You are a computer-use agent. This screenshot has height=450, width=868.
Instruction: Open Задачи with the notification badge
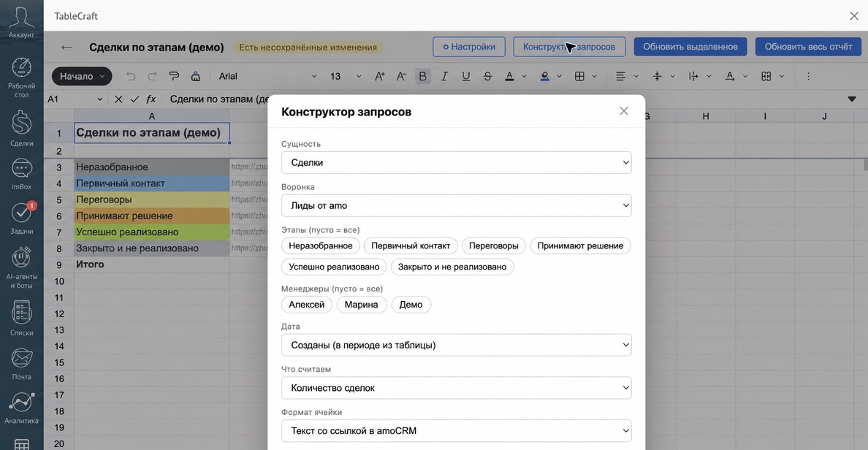[21, 218]
